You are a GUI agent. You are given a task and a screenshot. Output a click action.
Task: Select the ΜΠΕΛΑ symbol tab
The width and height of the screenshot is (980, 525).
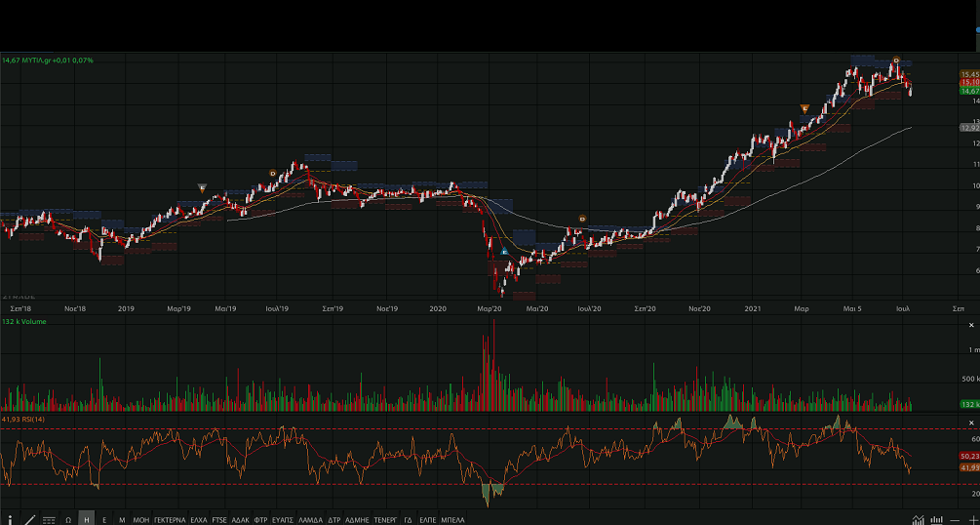click(452, 520)
